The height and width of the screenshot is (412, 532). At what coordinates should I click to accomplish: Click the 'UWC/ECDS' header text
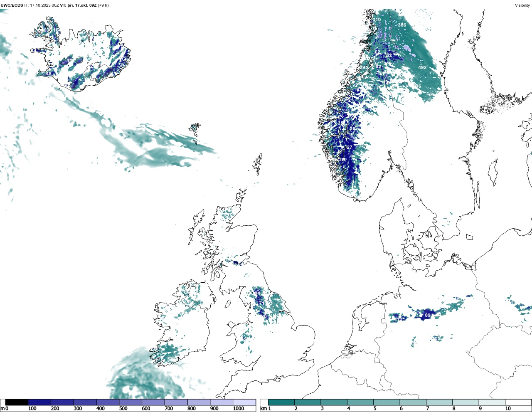(x=12, y=5)
